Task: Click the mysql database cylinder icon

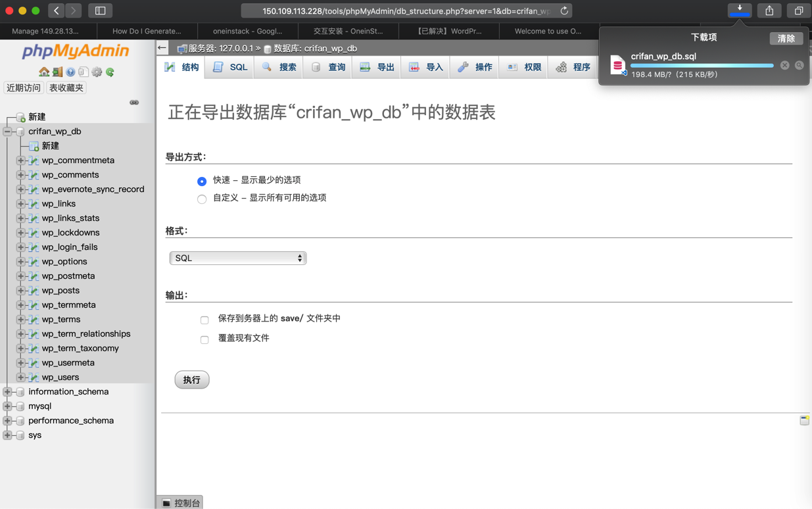Action: [20, 406]
